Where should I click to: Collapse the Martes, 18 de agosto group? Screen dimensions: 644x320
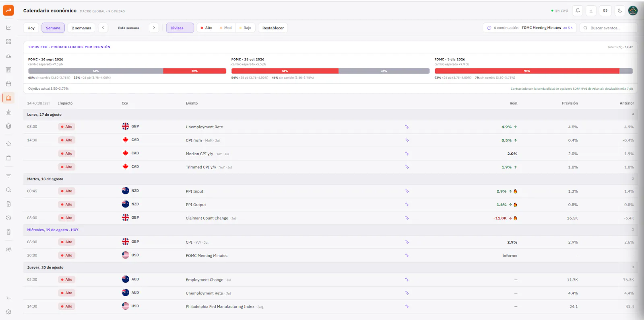point(330,179)
